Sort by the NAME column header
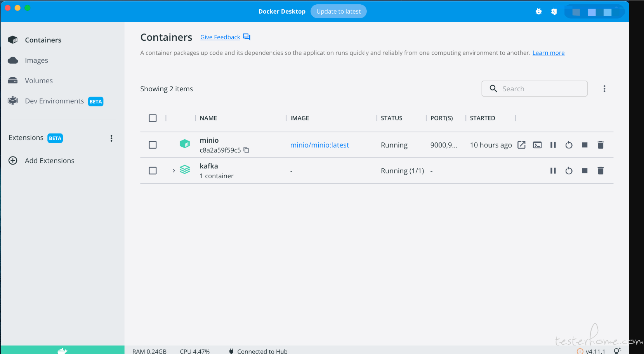The image size is (644, 354). tap(208, 118)
